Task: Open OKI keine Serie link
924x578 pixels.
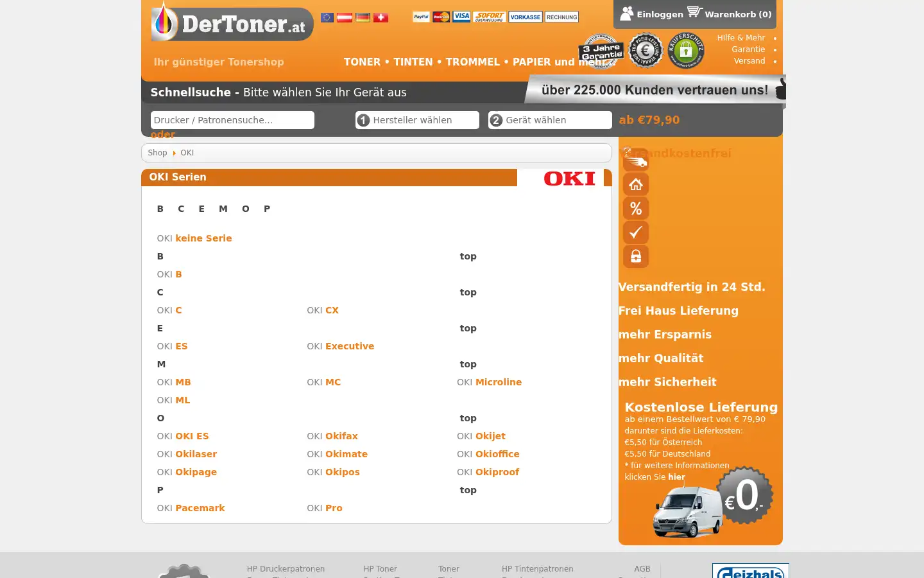Action: [194, 238]
